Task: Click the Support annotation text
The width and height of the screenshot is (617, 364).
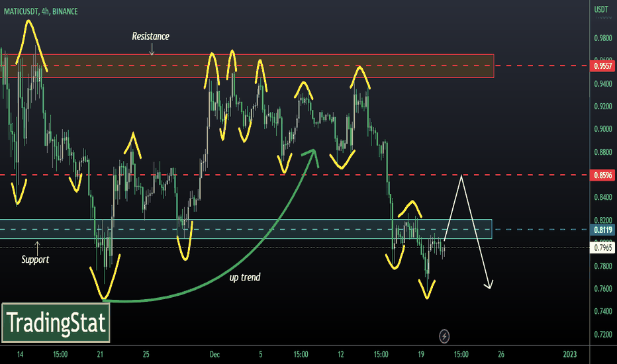Action: pyautogui.click(x=35, y=259)
